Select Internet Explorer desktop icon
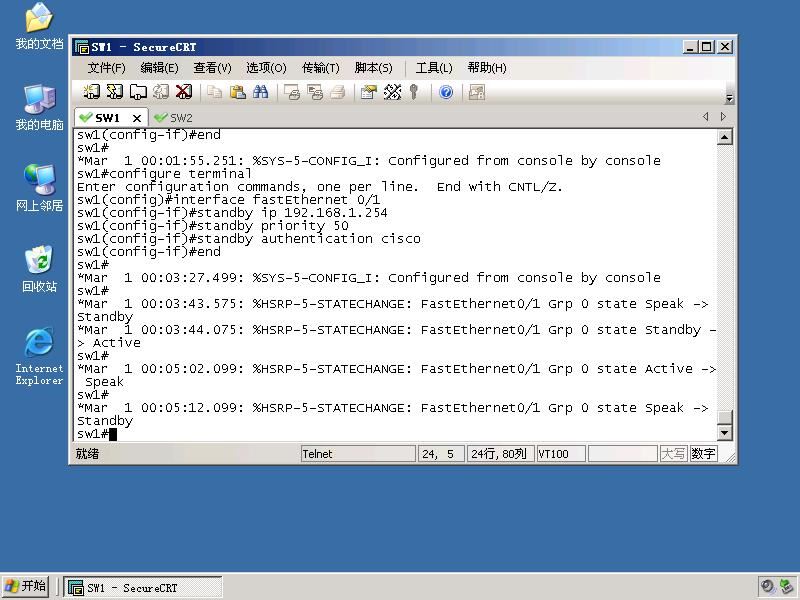The image size is (800, 600). [39, 356]
